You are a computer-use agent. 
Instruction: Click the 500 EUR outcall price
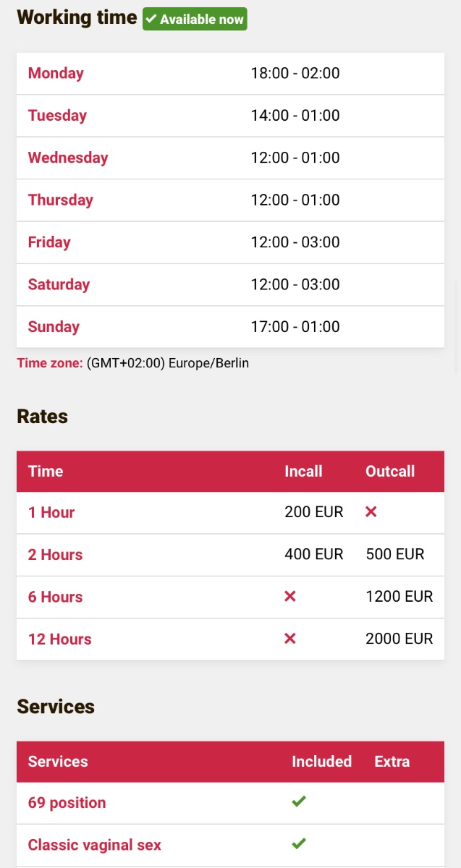(x=395, y=555)
